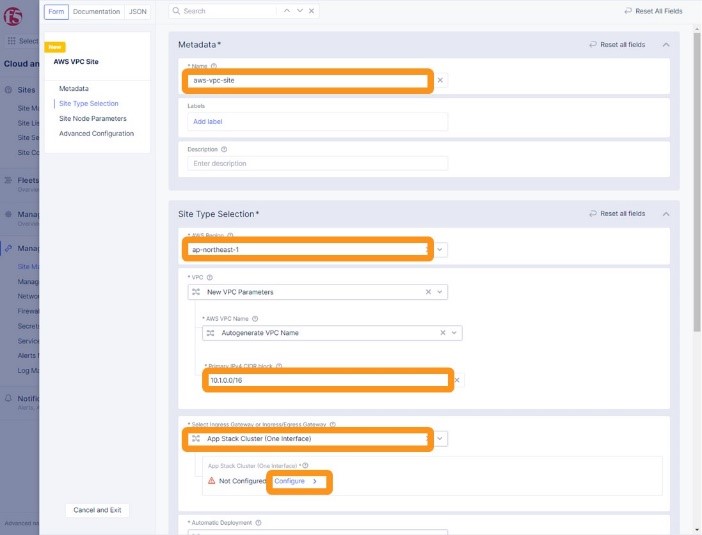Click the Fleets icon in sidebar
This screenshot has height=535, width=702.
8,180
